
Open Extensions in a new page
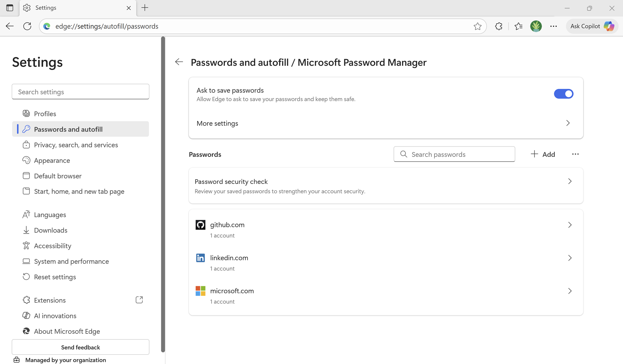click(139, 300)
